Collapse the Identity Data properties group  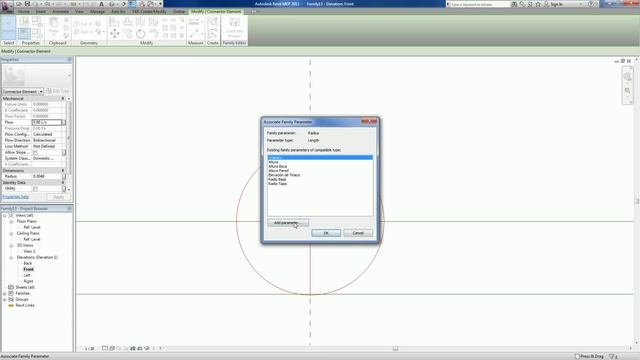point(63,182)
